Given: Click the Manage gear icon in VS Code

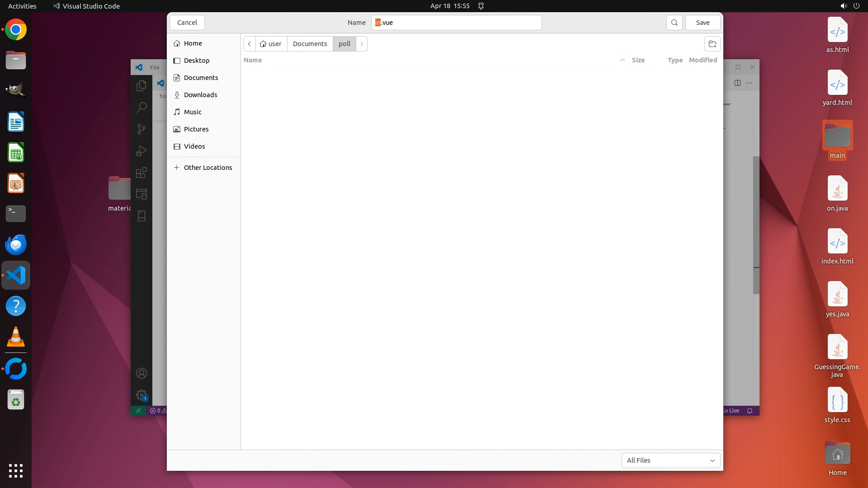Looking at the screenshot, I should (x=142, y=395).
